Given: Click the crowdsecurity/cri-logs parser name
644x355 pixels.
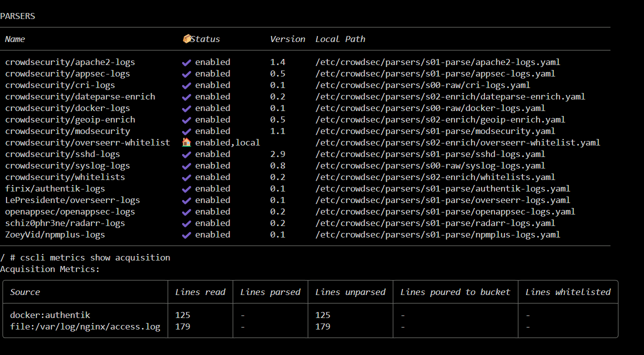Looking at the screenshot, I should click(60, 85).
